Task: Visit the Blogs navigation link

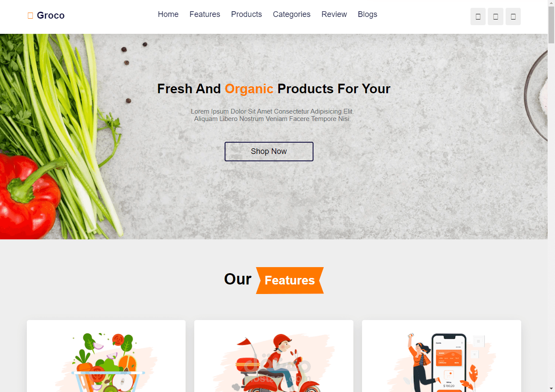Action: pos(367,14)
